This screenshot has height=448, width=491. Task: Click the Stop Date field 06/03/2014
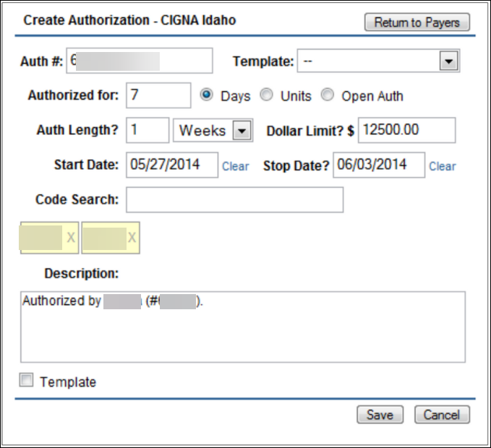(379, 165)
